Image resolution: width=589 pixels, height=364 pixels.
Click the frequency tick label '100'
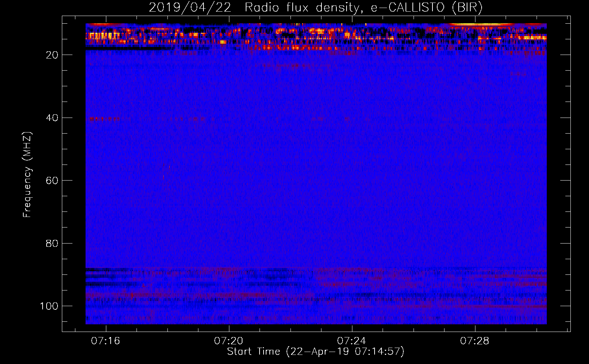pos(49,306)
